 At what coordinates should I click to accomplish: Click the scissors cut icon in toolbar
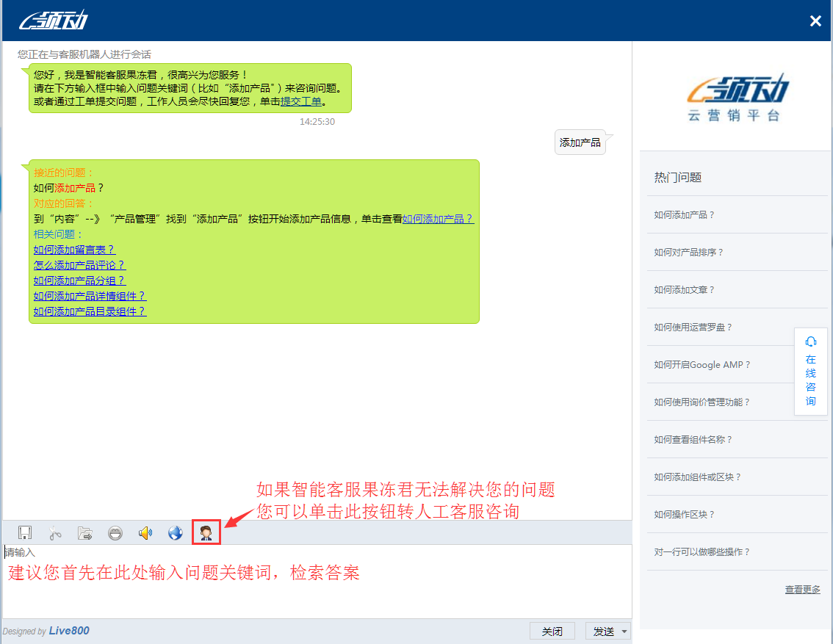55,533
